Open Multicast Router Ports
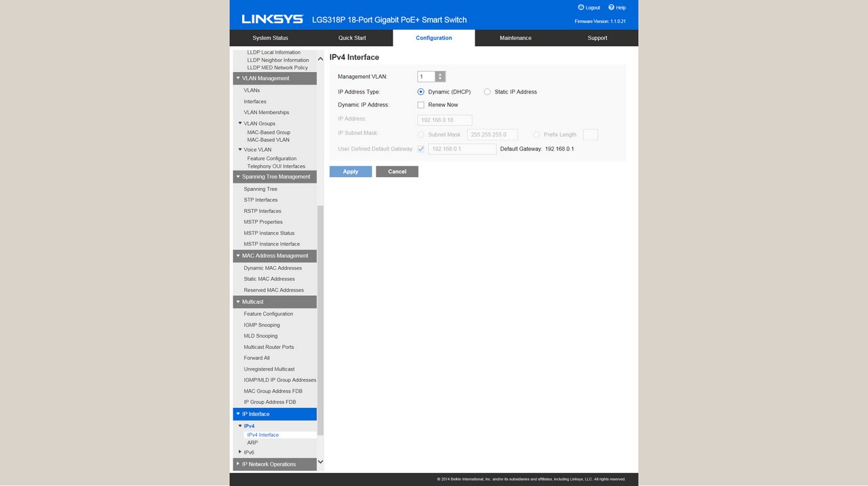Viewport: 868px width, 486px height. click(269, 348)
